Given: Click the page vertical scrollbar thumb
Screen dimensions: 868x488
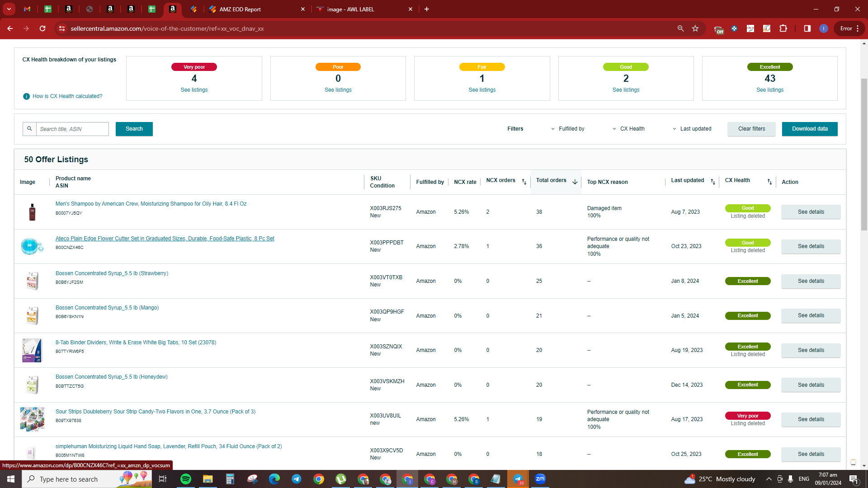Looking at the screenshot, I should coord(864,154).
